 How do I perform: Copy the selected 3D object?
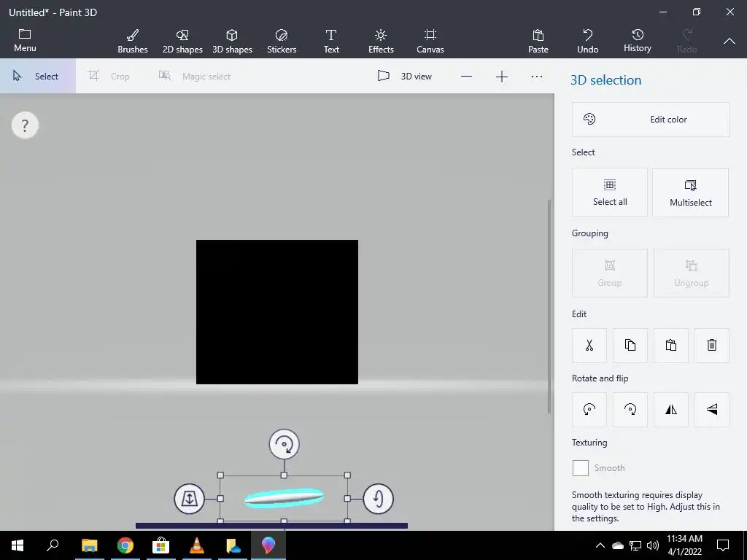coord(630,345)
